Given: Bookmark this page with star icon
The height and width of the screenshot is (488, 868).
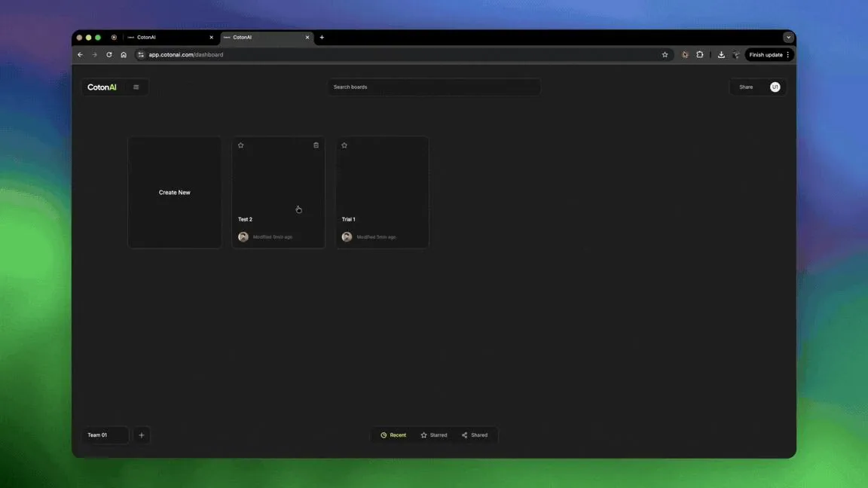Looking at the screenshot, I should point(665,55).
